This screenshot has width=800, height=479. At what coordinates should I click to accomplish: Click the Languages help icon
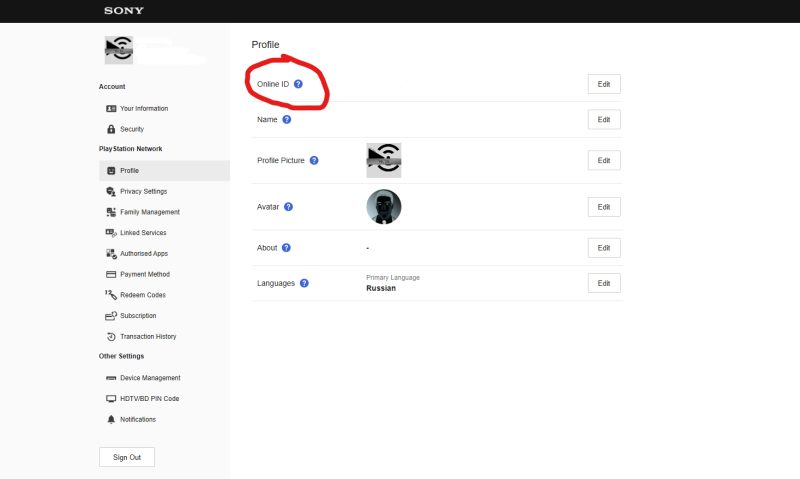(304, 283)
